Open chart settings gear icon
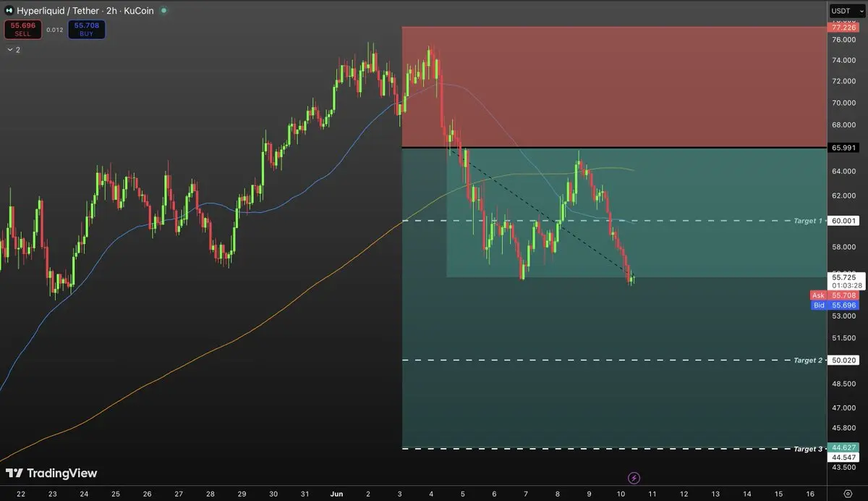Image resolution: width=868 pixels, height=501 pixels. [848, 494]
